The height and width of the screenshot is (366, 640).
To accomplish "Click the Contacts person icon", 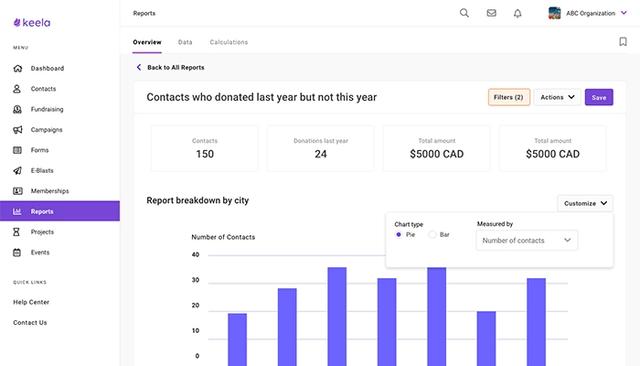I will point(17,89).
